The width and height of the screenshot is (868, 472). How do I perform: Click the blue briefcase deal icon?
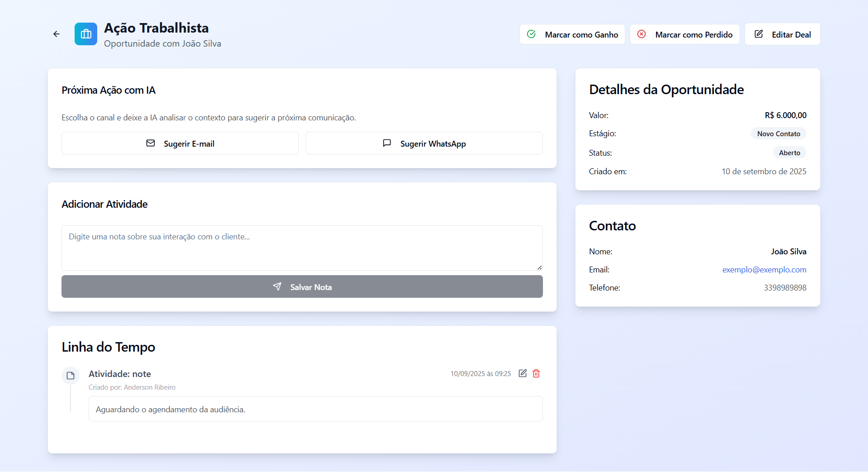86,34
